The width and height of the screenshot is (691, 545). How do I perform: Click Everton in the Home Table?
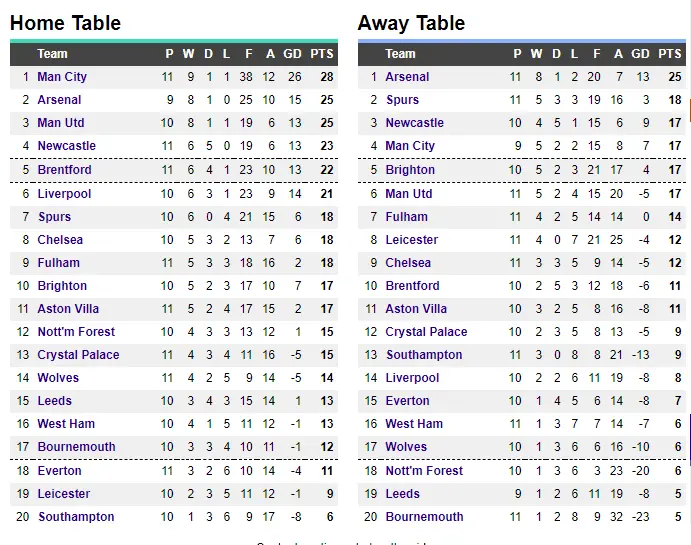tap(60, 471)
